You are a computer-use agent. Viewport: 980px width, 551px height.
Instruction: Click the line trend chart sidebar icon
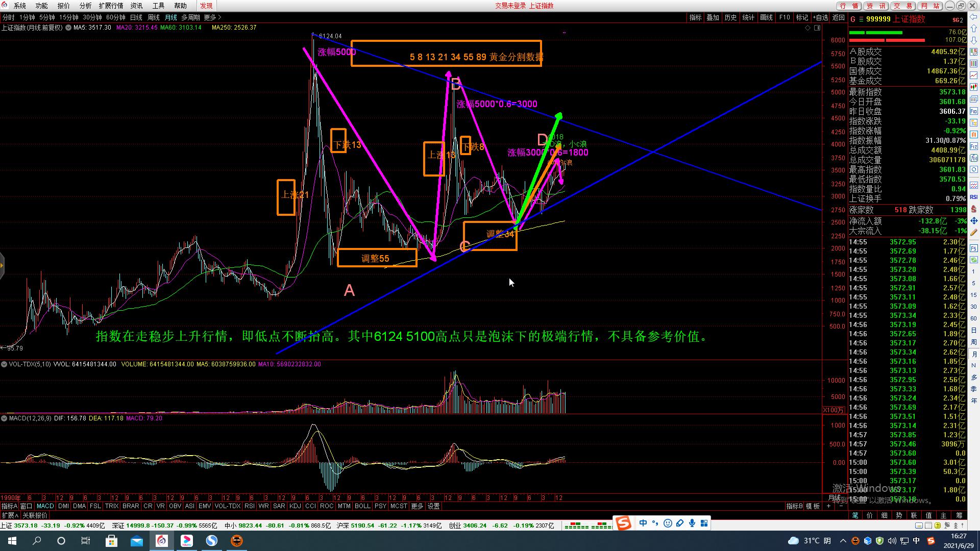973,75
